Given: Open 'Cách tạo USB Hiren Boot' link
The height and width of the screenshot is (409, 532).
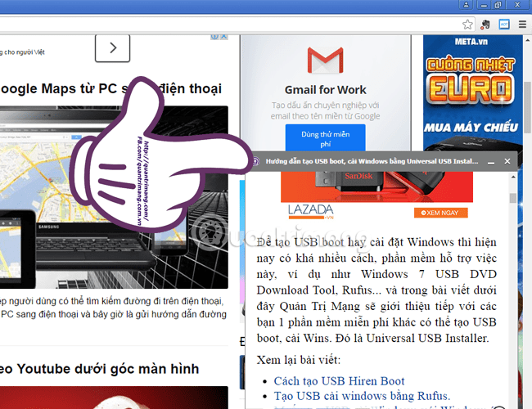Looking at the screenshot, I should click(x=339, y=381).
